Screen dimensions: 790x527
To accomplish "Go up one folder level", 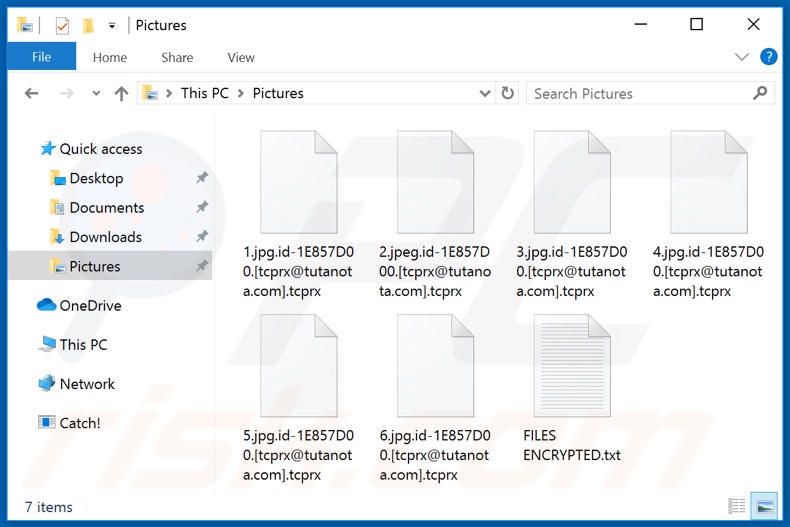I will (121, 93).
